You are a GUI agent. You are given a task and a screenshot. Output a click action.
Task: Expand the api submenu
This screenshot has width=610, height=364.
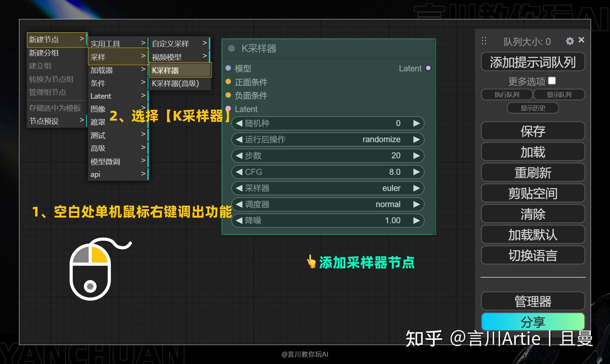118,174
